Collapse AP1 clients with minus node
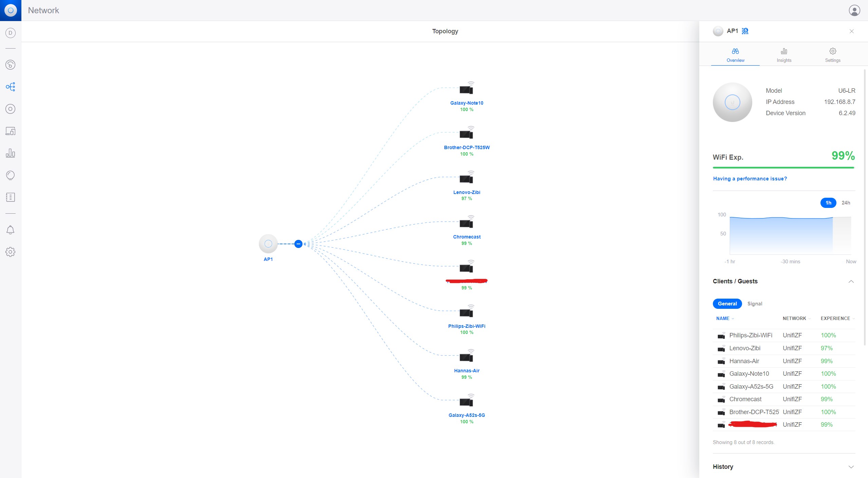This screenshot has height=478, width=868. 298,244
